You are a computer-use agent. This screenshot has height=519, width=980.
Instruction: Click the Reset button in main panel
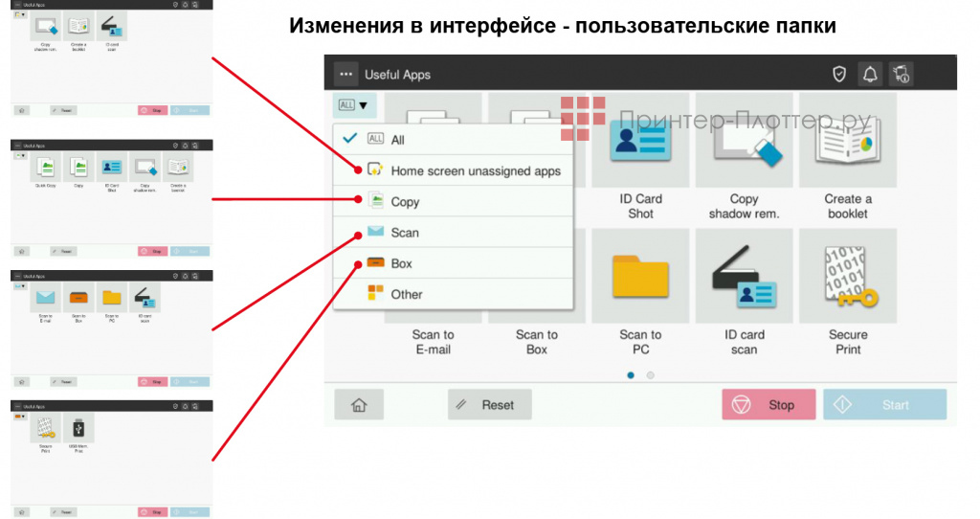(489, 405)
